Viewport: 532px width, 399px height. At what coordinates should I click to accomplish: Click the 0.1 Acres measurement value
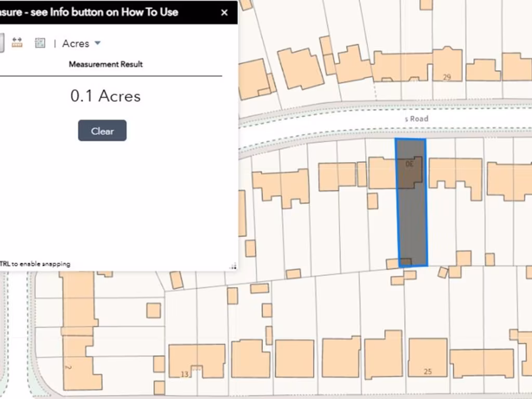[x=105, y=96]
